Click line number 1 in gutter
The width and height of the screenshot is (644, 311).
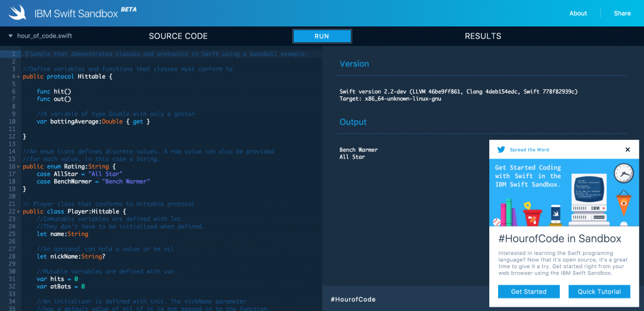[14, 54]
